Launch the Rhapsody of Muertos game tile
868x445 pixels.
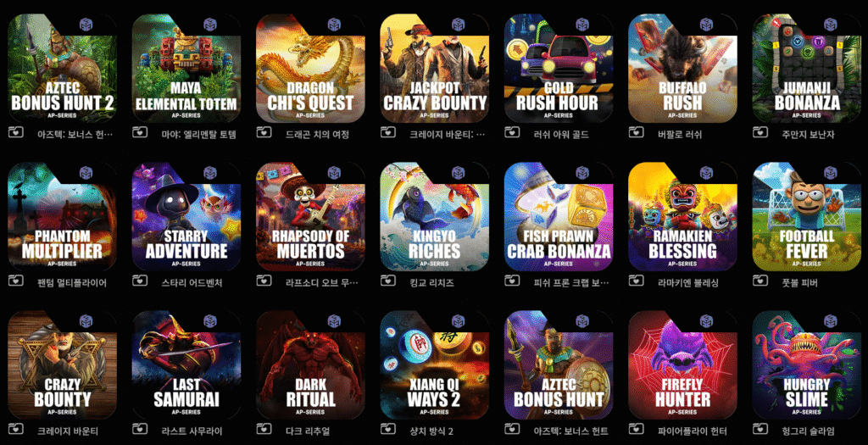click(310, 216)
